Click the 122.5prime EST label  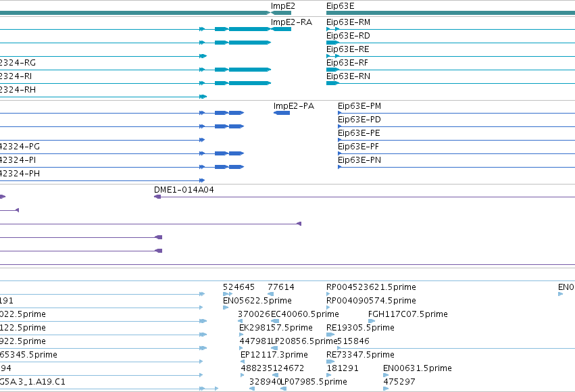click(x=23, y=328)
